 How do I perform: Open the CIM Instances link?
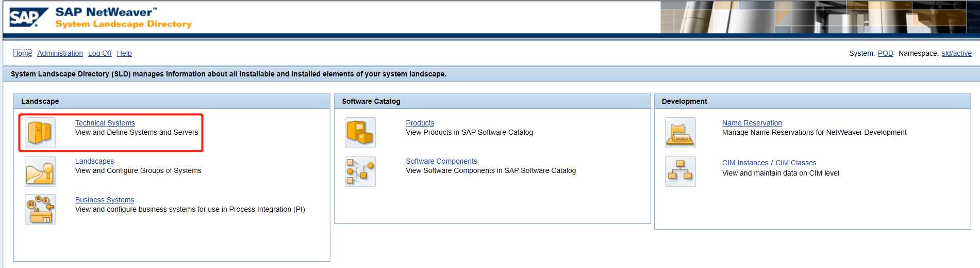745,163
